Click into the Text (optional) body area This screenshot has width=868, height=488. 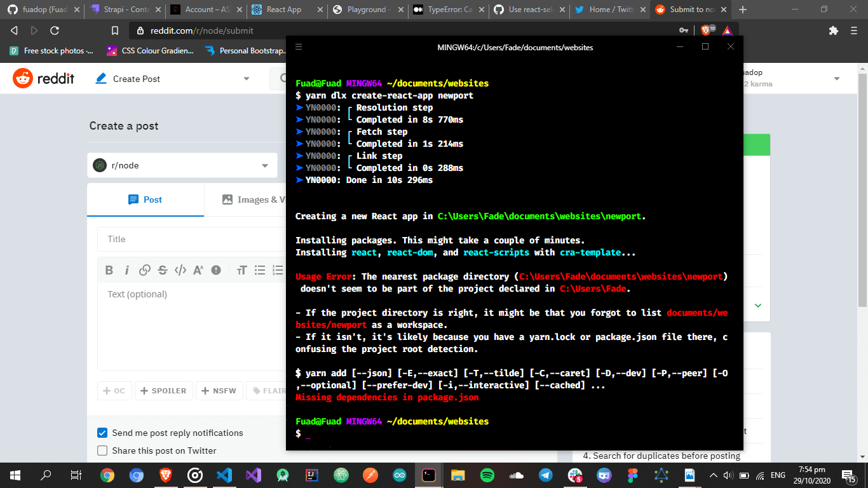(x=191, y=326)
